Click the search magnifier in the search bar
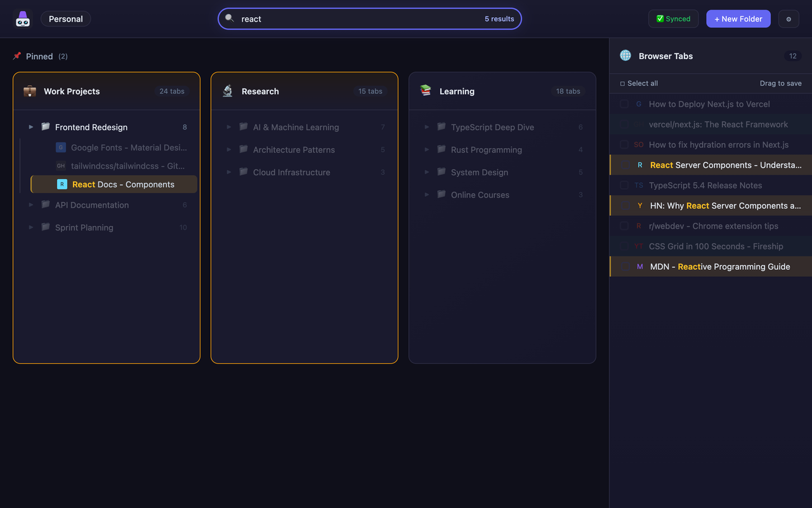Viewport: 812px width, 508px height. point(229,18)
